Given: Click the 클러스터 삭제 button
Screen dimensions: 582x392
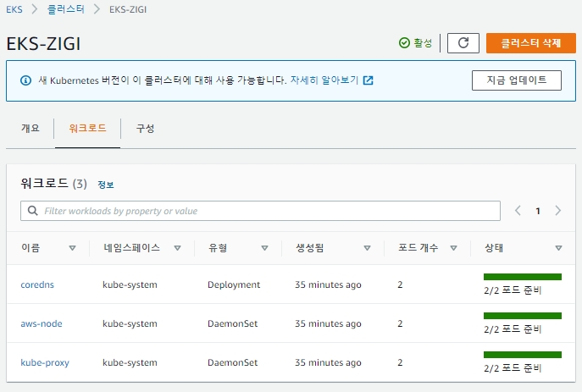Looking at the screenshot, I should pyautogui.click(x=531, y=43).
